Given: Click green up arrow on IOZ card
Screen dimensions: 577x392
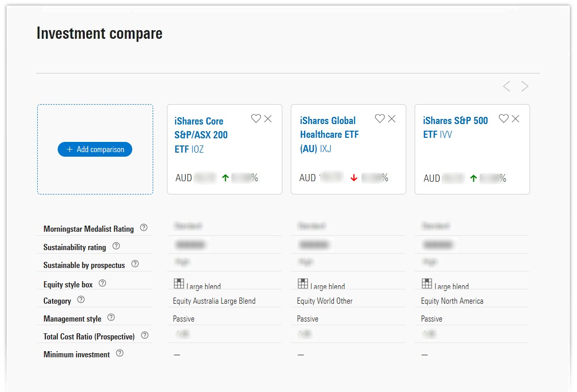Looking at the screenshot, I should coord(226,178).
